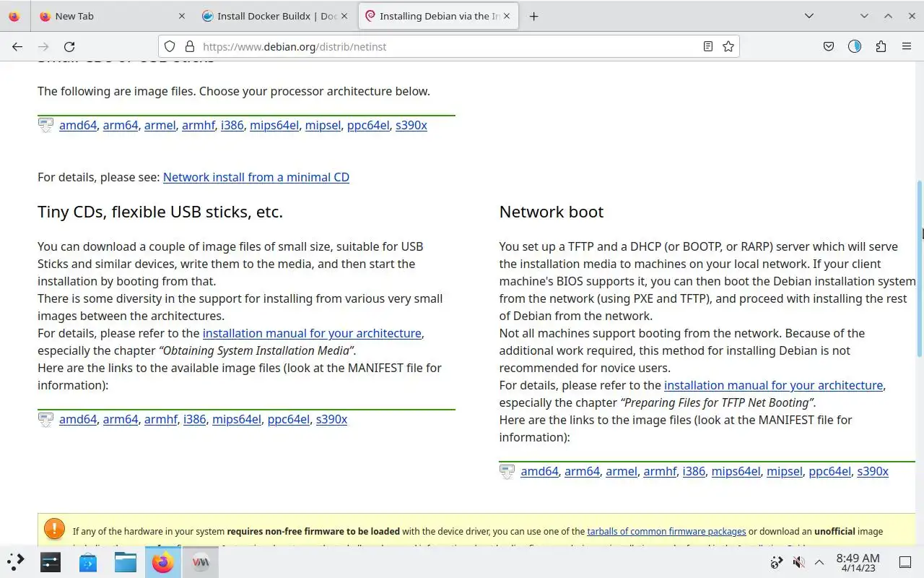Image resolution: width=924 pixels, height=578 pixels.
Task: Open Firefox View pinned icon
Action: 14,16
